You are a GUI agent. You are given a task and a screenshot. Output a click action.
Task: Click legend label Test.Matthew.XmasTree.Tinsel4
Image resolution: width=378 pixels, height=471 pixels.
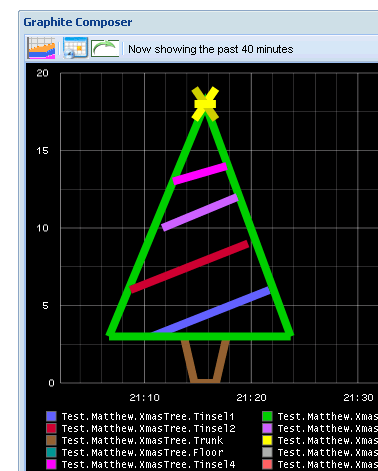[148, 465]
